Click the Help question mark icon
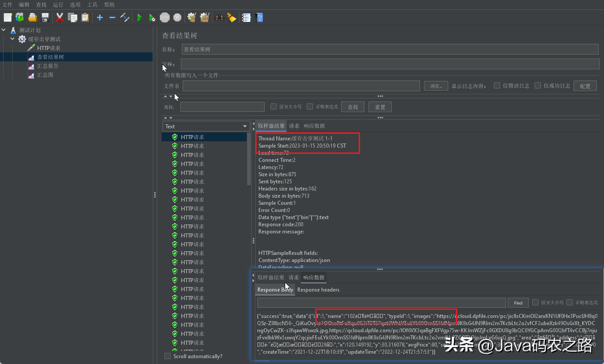 (259, 17)
